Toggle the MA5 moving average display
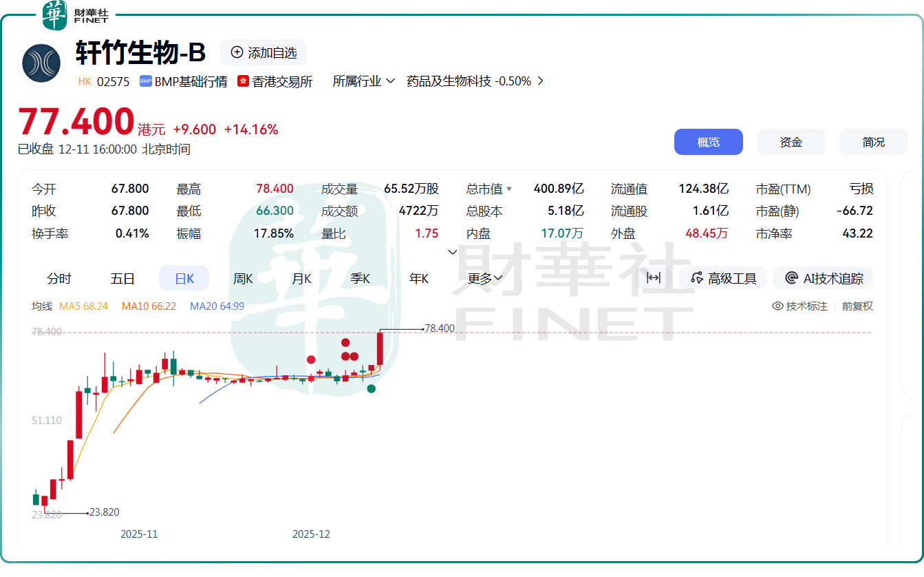924x577 pixels. coord(83,306)
